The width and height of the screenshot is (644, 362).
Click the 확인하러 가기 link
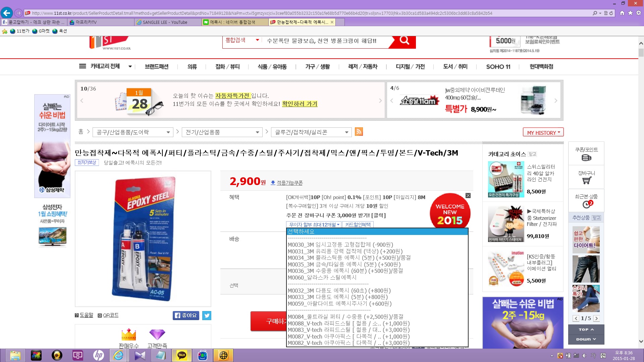pos(300,104)
